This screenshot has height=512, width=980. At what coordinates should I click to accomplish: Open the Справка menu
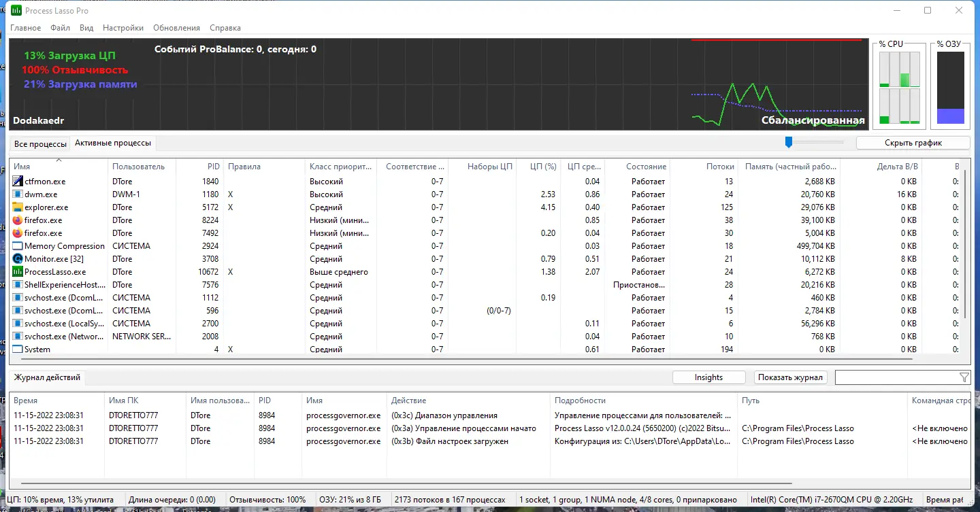[x=225, y=28]
